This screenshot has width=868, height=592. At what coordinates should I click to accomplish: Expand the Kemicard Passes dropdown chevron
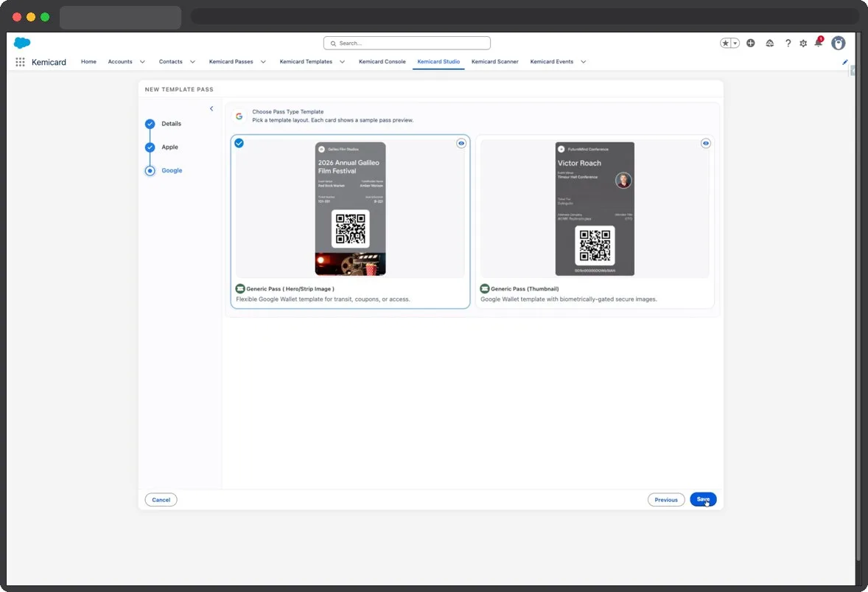[263, 62]
